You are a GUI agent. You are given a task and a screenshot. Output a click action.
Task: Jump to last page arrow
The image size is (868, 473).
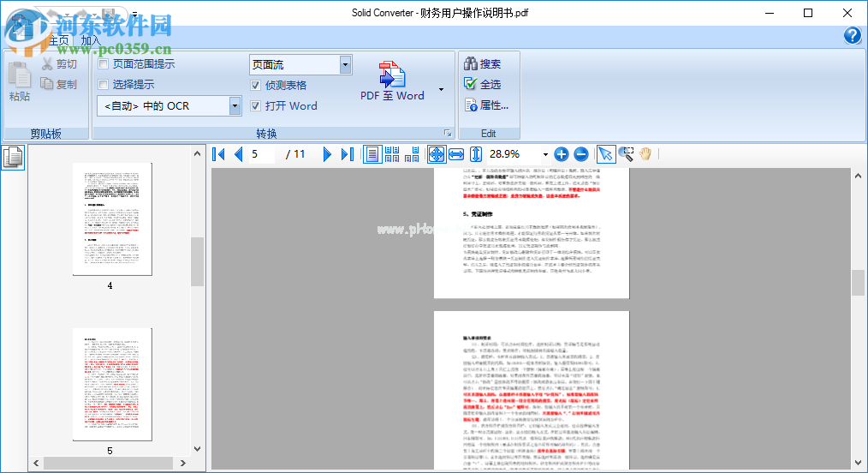(x=347, y=154)
